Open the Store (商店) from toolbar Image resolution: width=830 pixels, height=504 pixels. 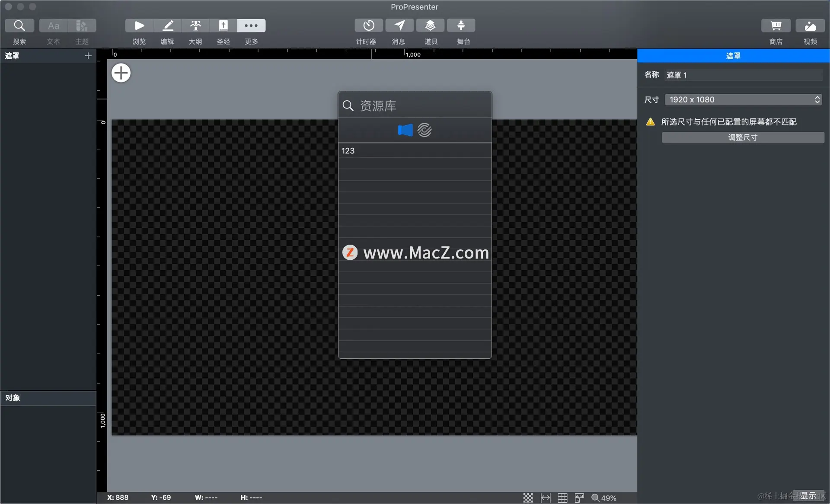(776, 26)
